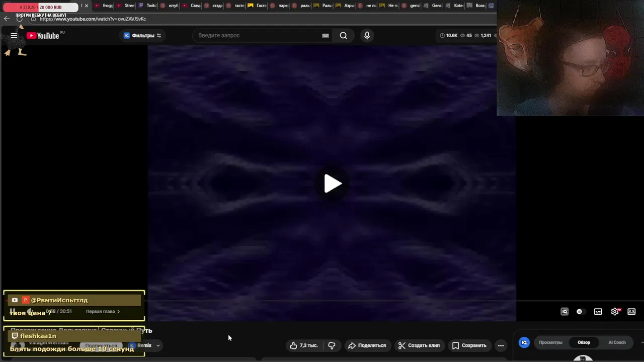
Task: Open the Обзор tab
Action: click(x=584, y=342)
